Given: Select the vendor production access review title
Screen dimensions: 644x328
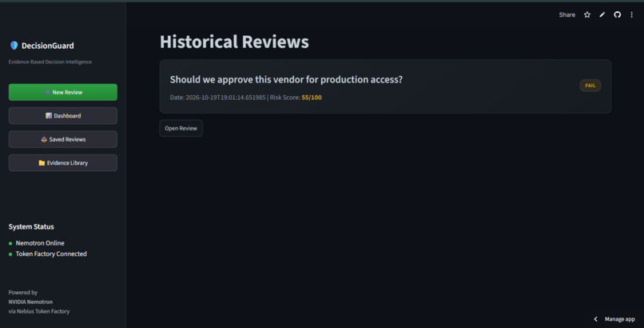Looking at the screenshot, I should pos(286,79).
